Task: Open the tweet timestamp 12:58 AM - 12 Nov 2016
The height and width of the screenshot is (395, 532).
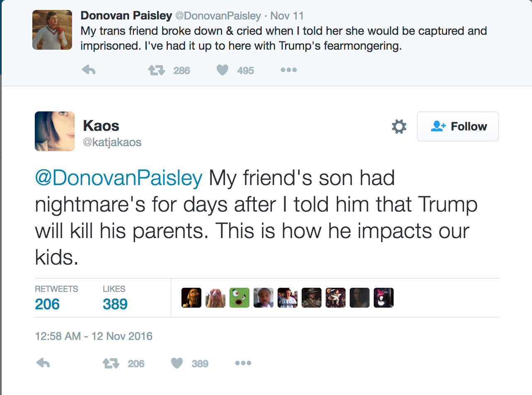Action: [x=94, y=336]
